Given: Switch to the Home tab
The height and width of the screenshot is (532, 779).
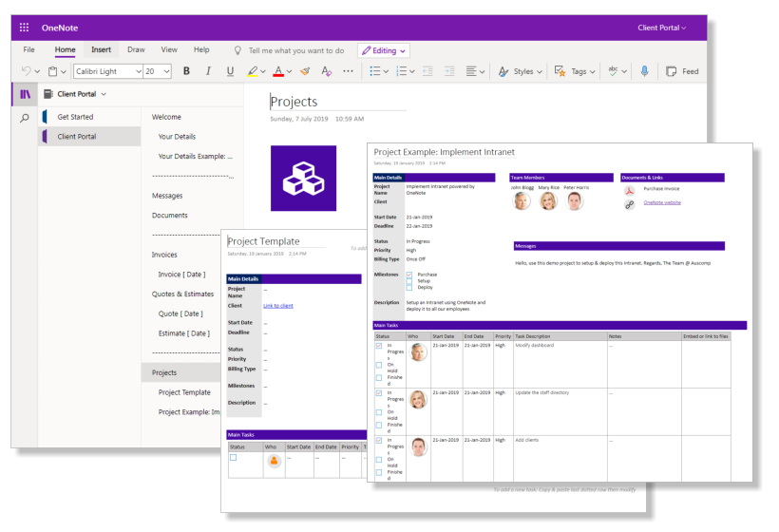Looking at the screenshot, I should 66,49.
